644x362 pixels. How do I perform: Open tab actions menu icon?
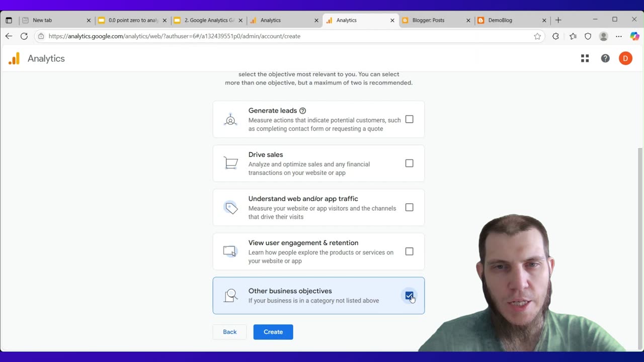click(x=9, y=20)
